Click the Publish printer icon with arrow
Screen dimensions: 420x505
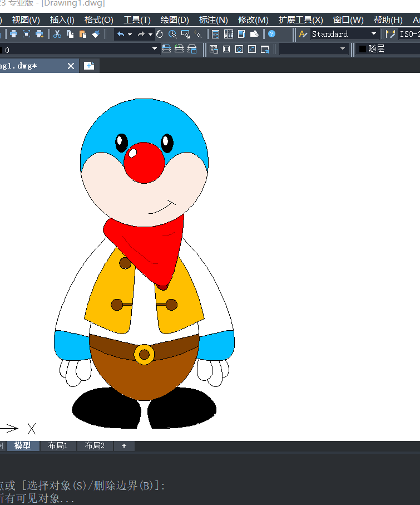click(39, 34)
